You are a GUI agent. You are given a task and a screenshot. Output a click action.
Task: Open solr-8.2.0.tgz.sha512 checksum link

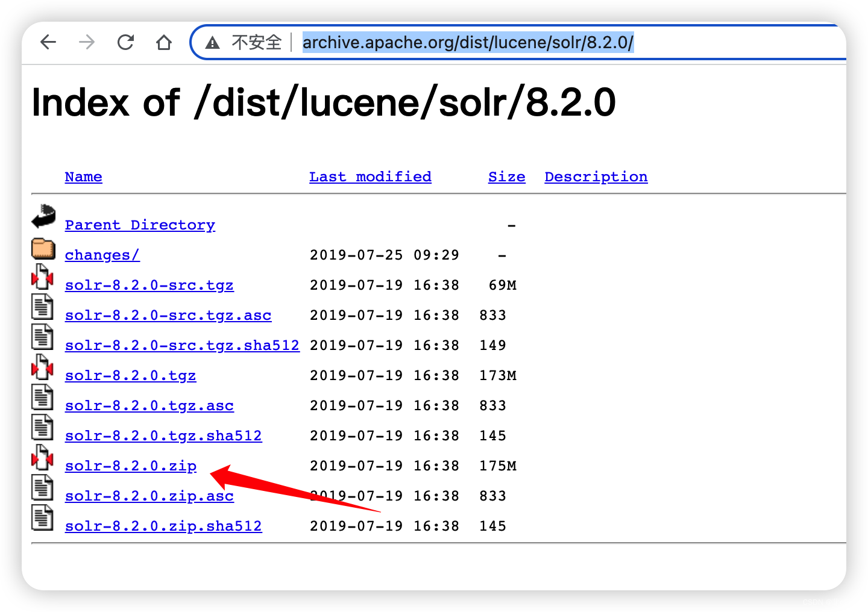point(163,436)
